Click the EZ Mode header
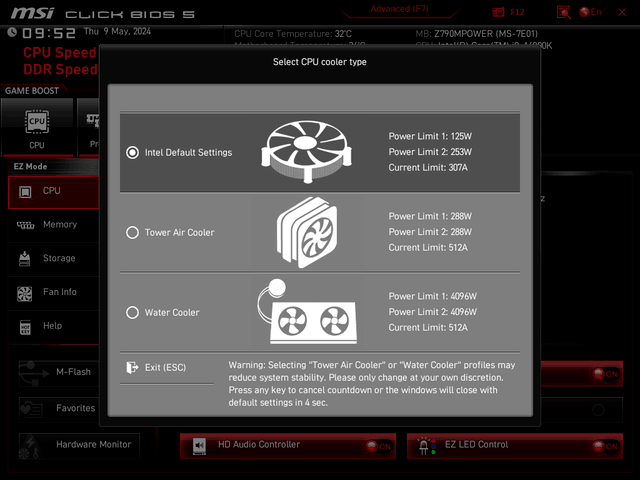Image resolution: width=640 pixels, height=480 pixels. click(x=30, y=167)
